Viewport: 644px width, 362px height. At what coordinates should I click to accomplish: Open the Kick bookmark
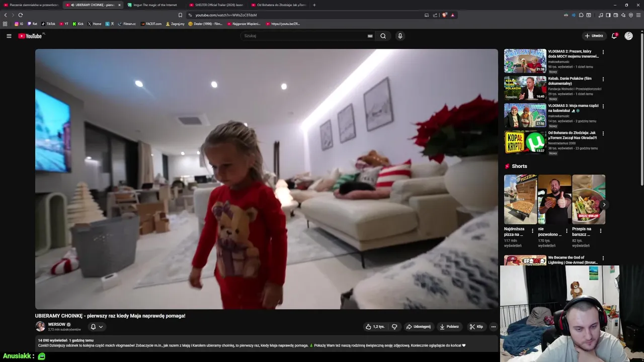point(78,24)
